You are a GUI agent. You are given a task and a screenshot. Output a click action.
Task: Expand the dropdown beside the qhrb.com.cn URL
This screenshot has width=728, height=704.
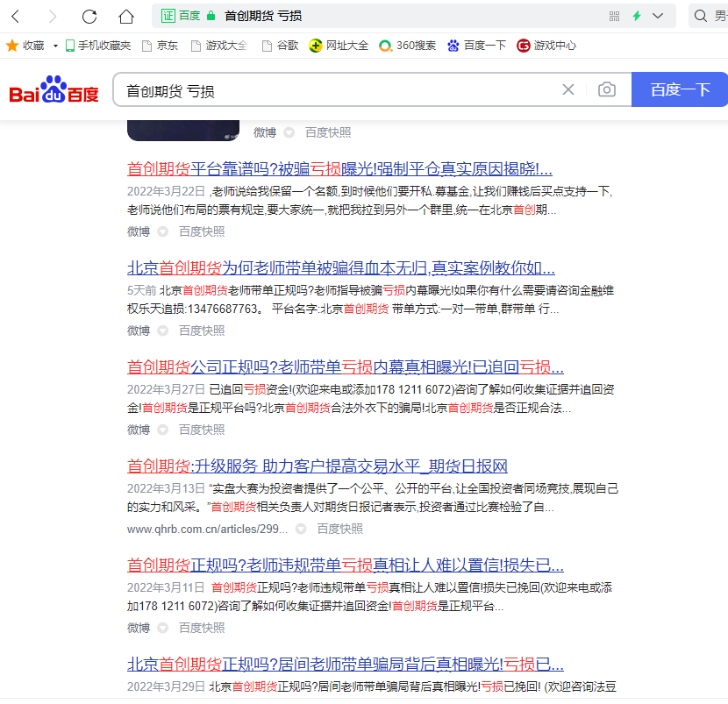301,529
